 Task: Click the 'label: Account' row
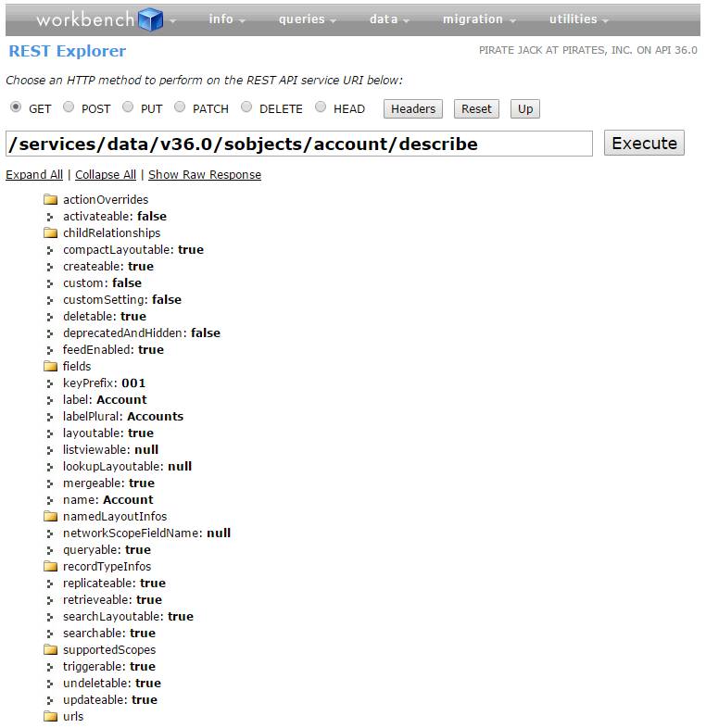click(x=105, y=400)
